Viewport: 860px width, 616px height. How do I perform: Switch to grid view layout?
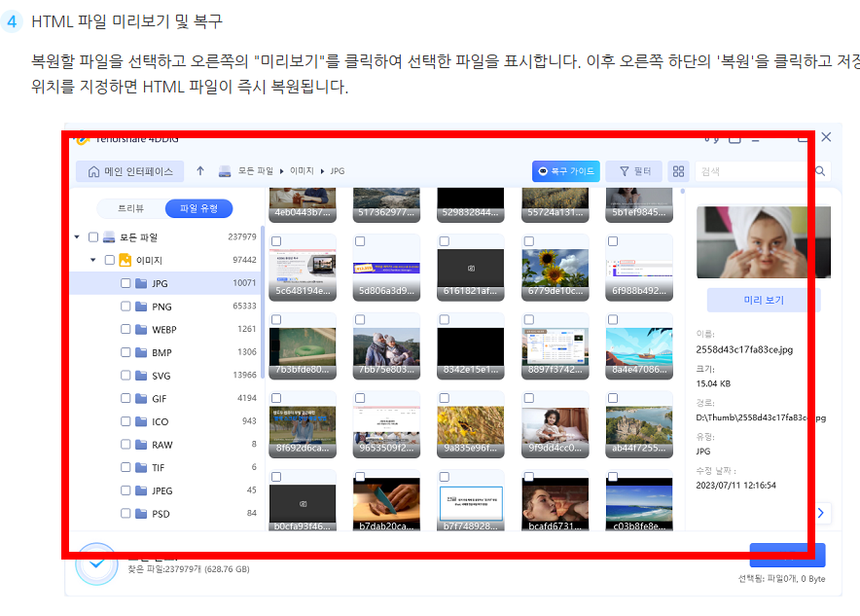click(x=678, y=170)
